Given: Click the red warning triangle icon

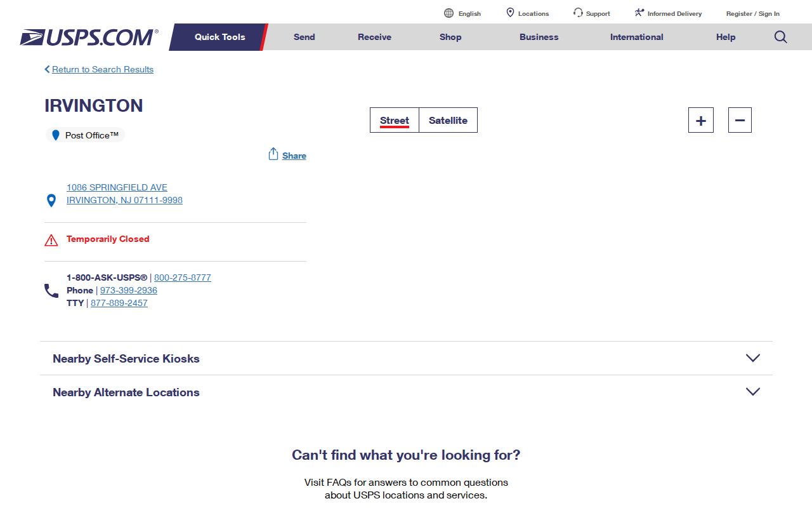Looking at the screenshot, I should pyautogui.click(x=51, y=240).
